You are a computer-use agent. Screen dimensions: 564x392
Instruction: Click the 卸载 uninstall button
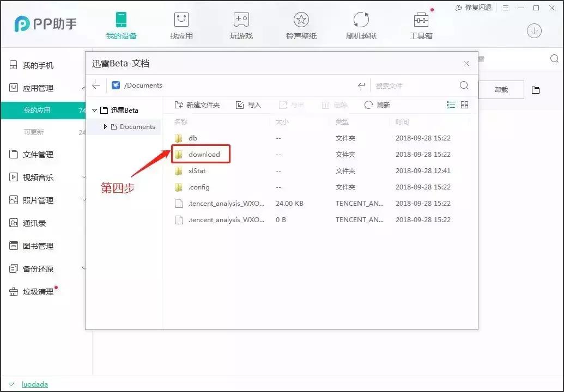501,89
